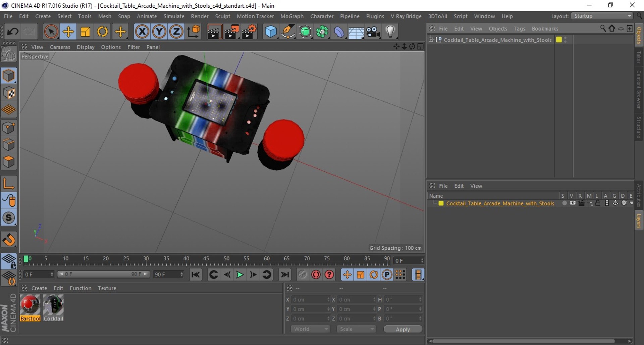Click the Undo arrow icon

pos(13,32)
